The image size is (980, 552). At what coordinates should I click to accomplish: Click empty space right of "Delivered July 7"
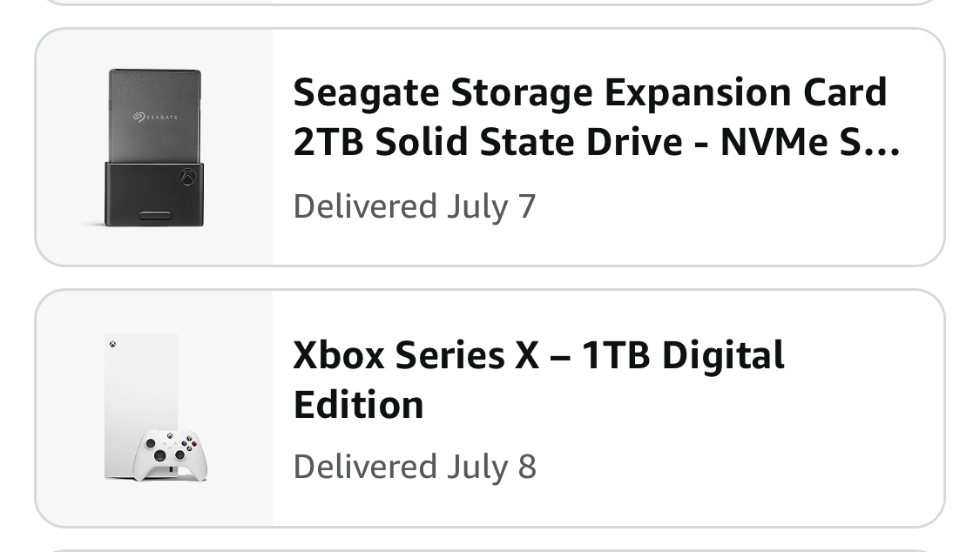(740, 207)
